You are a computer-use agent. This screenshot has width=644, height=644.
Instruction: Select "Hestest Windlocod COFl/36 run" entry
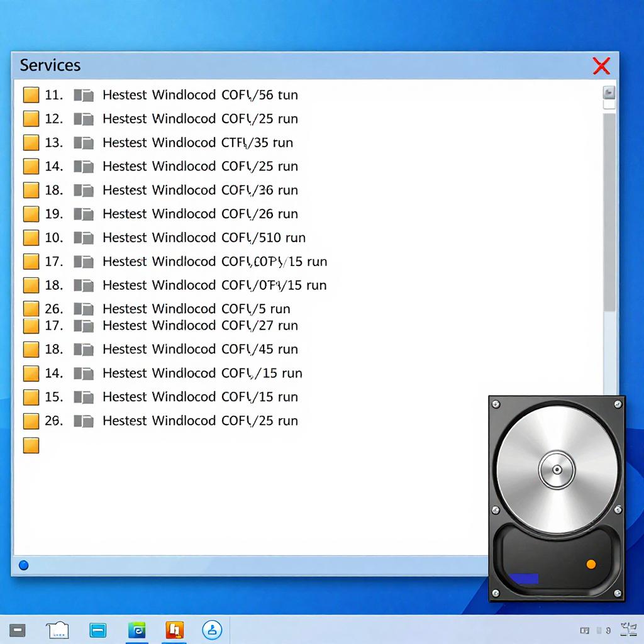[x=200, y=190]
